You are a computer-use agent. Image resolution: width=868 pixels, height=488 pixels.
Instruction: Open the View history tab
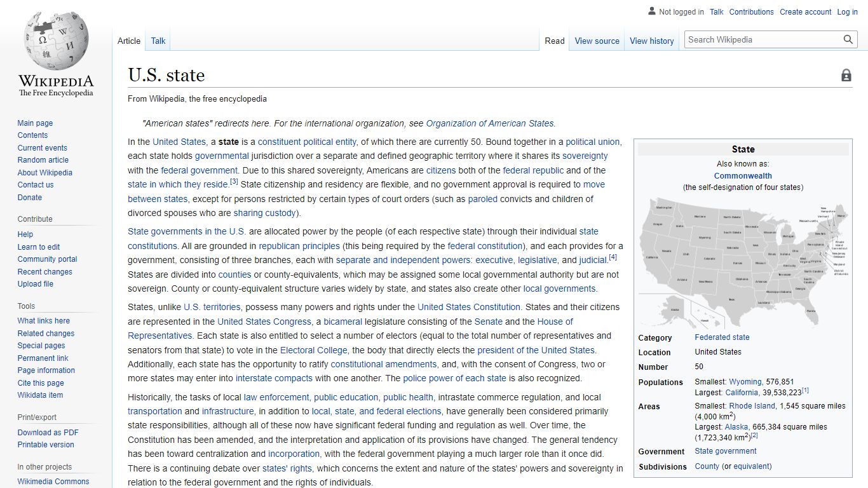pos(652,41)
